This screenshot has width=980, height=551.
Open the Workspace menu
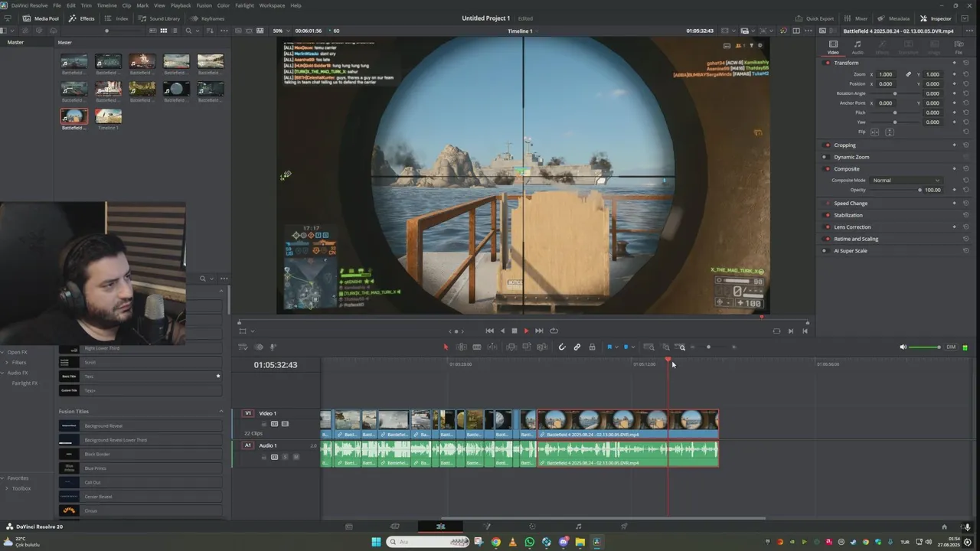click(x=272, y=5)
